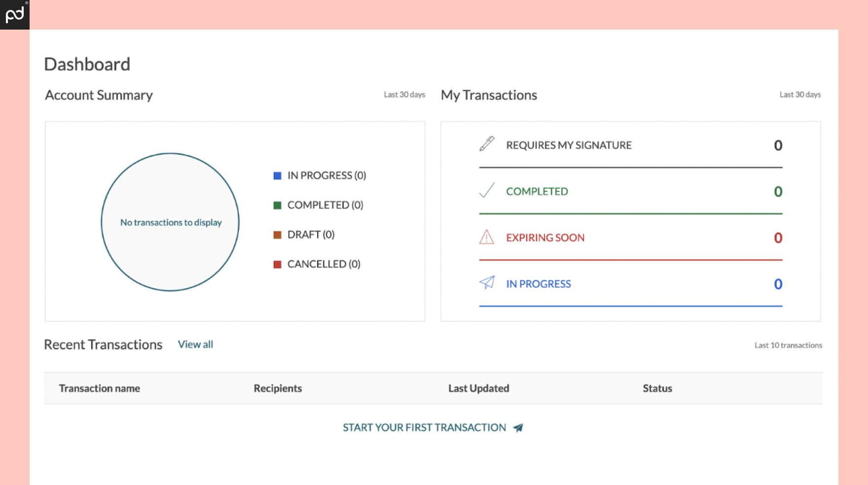868x485 pixels.
Task: Click the blue In Progress legend swatch
Action: (277, 175)
